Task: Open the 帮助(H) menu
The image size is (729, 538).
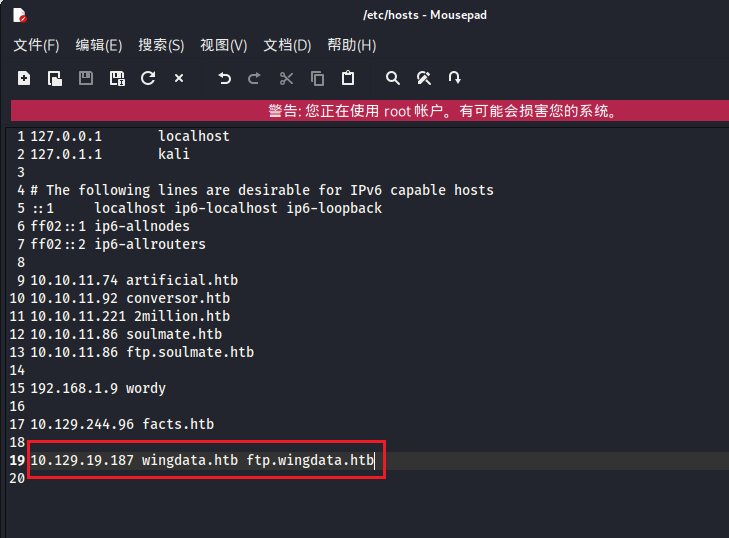Action: (351, 45)
